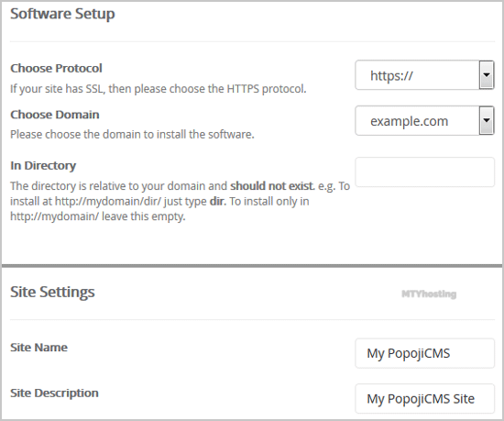This screenshot has height=421, width=504.
Task: Click the Site Name label
Action: [x=38, y=348]
